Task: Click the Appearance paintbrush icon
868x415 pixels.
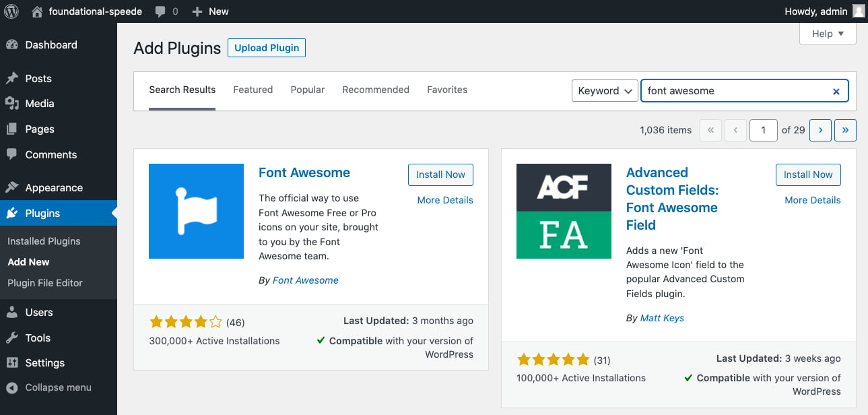Action: pyautogui.click(x=12, y=188)
